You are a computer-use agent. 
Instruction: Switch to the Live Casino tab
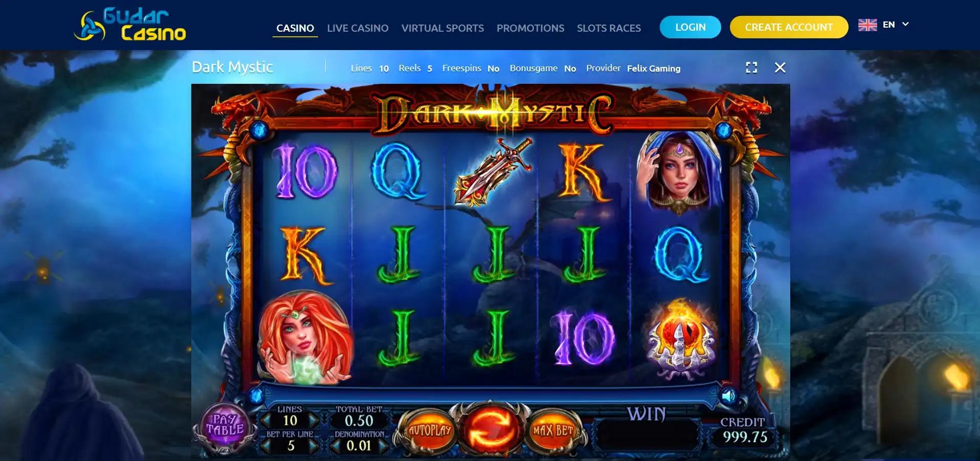click(358, 28)
